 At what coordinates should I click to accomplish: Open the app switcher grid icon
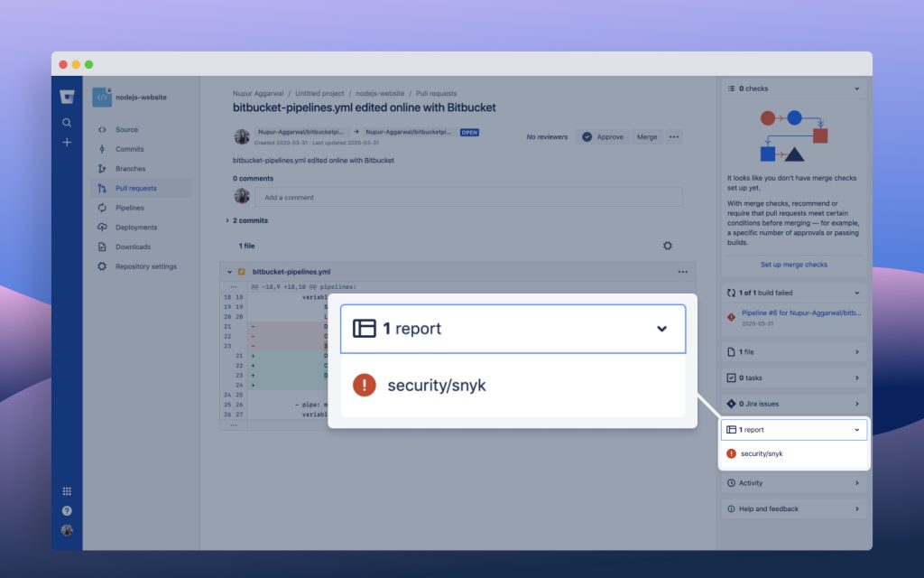67,491
